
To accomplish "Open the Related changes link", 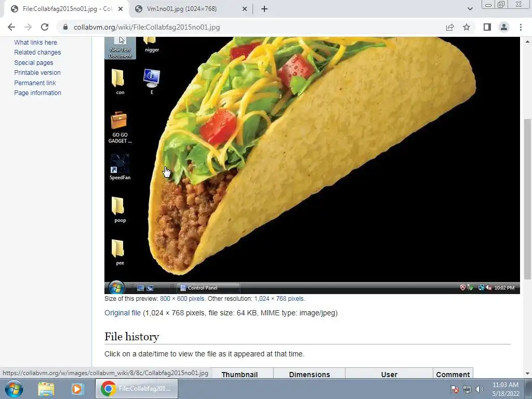I will point(37,52).
